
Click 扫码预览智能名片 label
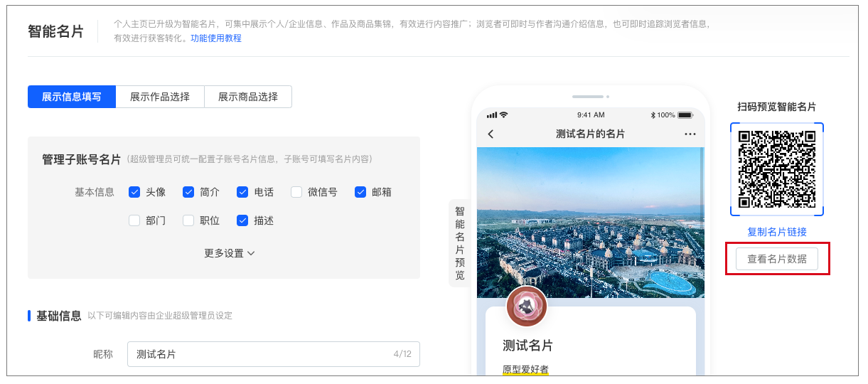tap(777, 107)
